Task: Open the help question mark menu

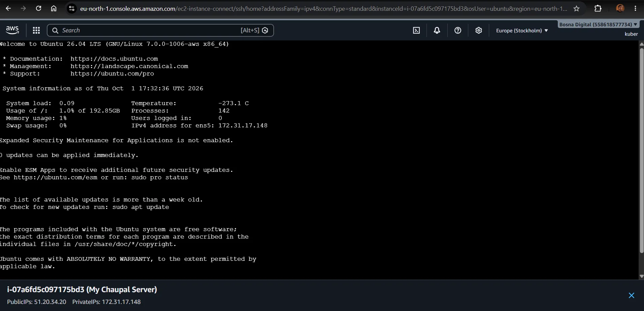Action: [458, 30]
